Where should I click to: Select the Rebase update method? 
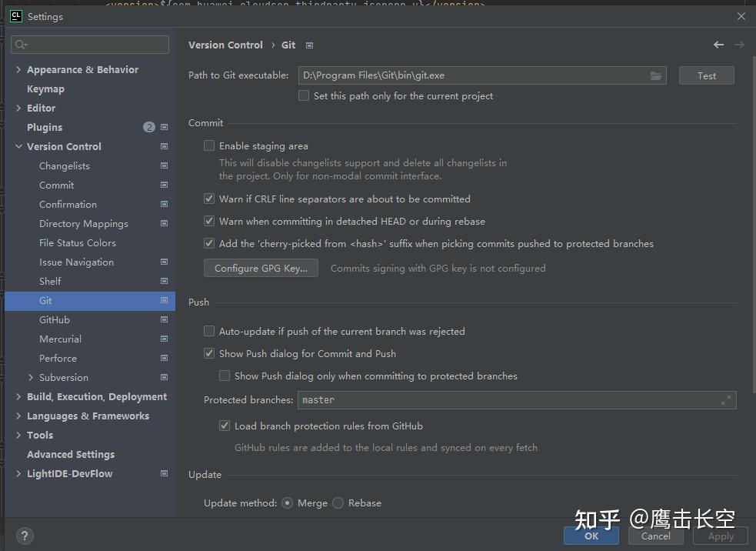[338, 503]
